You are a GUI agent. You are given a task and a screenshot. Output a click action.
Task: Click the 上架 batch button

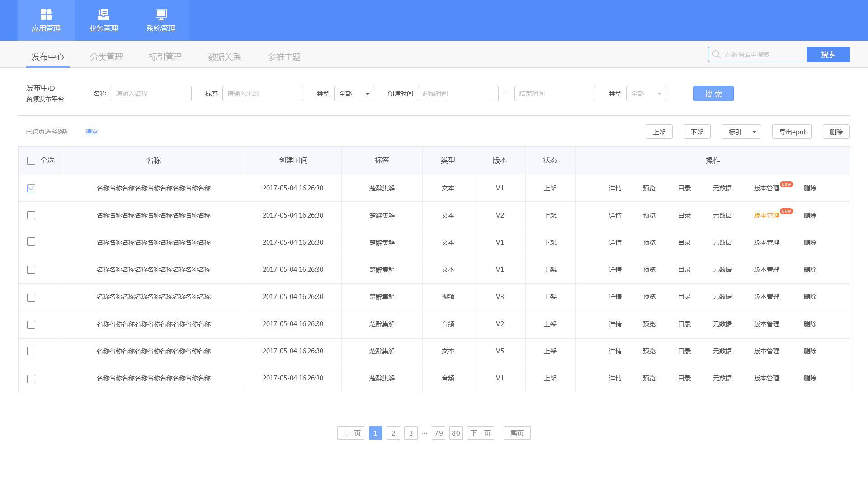click(659, 132)
